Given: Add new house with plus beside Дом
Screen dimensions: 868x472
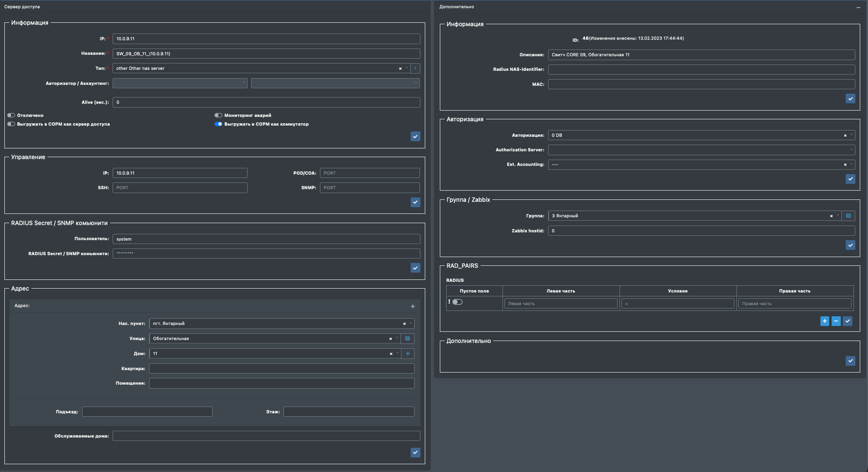Looking at the screenshot, I should pos(407,354).
